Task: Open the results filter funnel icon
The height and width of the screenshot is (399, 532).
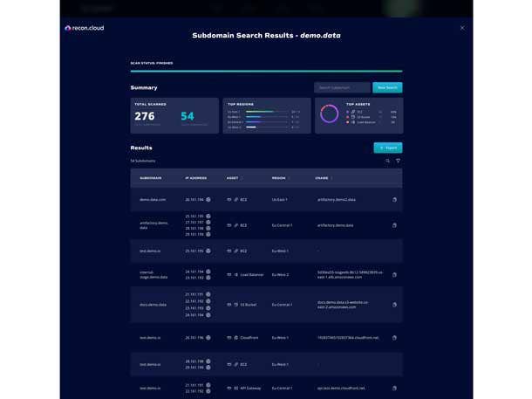Action: [x=399, y=161]
